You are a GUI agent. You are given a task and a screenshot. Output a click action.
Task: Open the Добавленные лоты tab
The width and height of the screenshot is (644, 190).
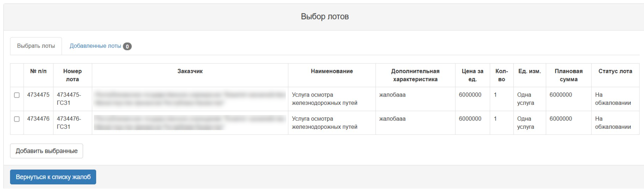pyautogui.click(x=95, y=46)
